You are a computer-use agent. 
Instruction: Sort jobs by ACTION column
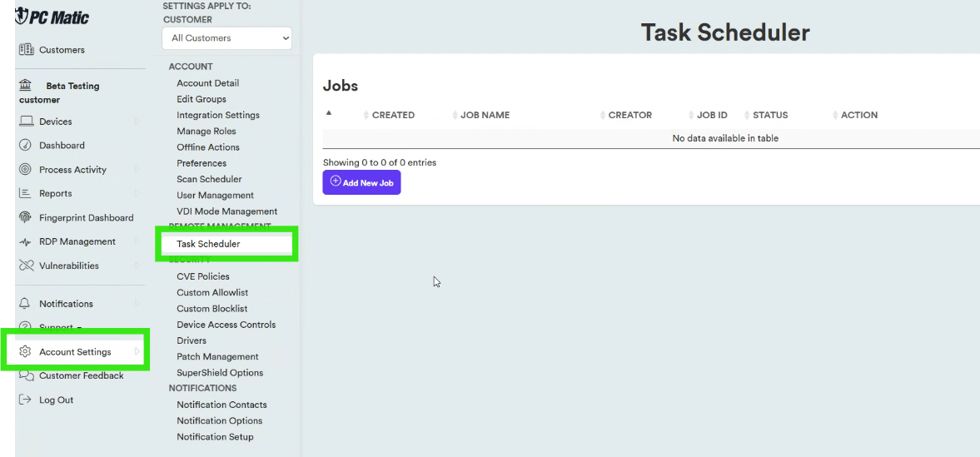[x=859, y=115]
